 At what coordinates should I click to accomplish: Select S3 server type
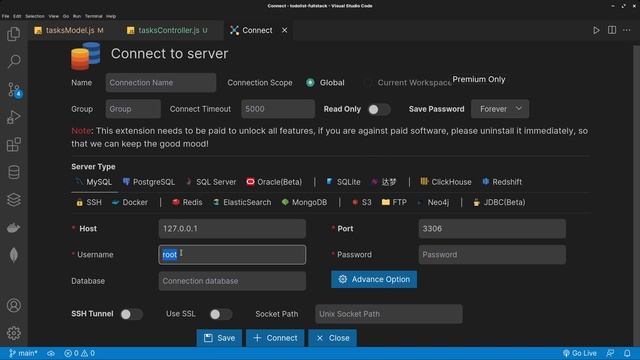click(x=362, y=202)
